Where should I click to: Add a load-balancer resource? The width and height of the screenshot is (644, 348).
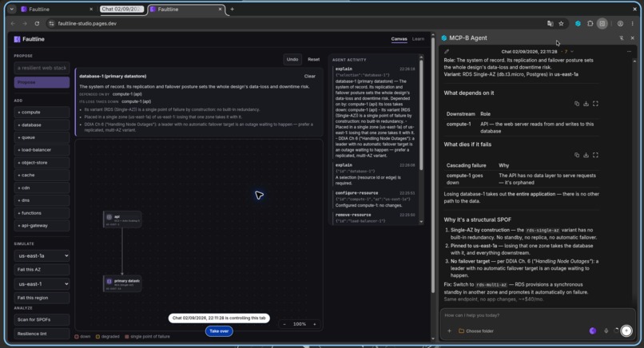42,150
